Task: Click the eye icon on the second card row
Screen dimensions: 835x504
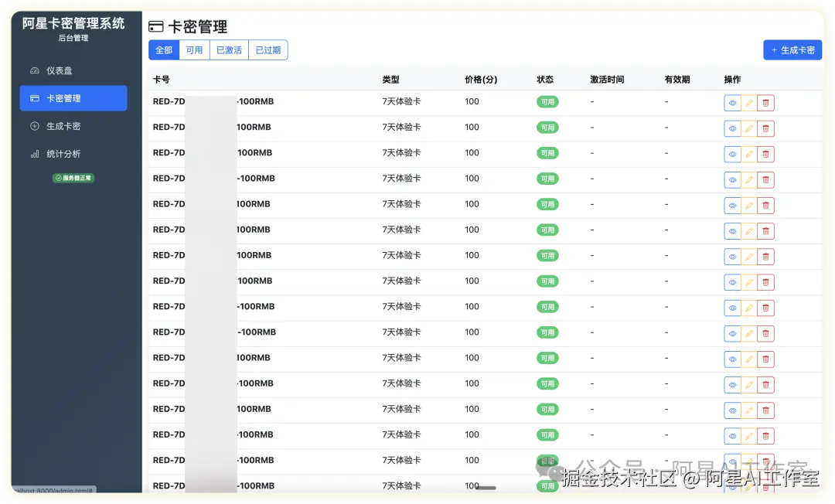Action: pos(732,128)
